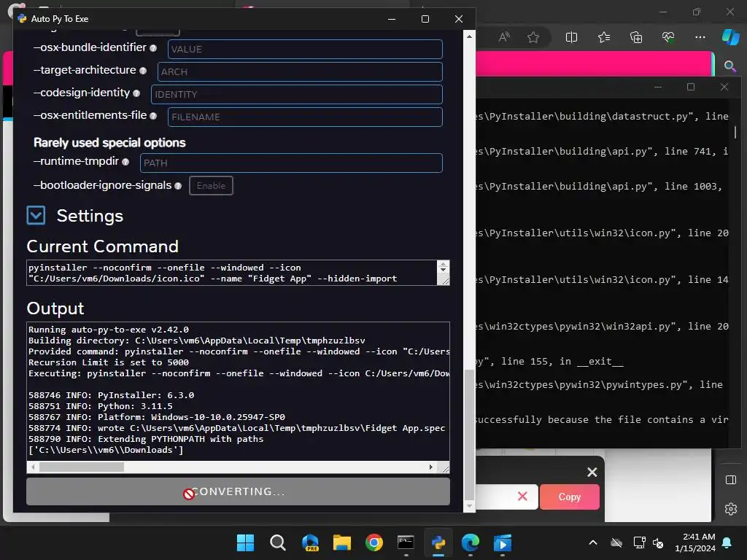This screenshot has width=747, height=560.
Task: Click the 'Python: 3.11.5' output line
Action: pyautogui.click(x=101, y=406)
